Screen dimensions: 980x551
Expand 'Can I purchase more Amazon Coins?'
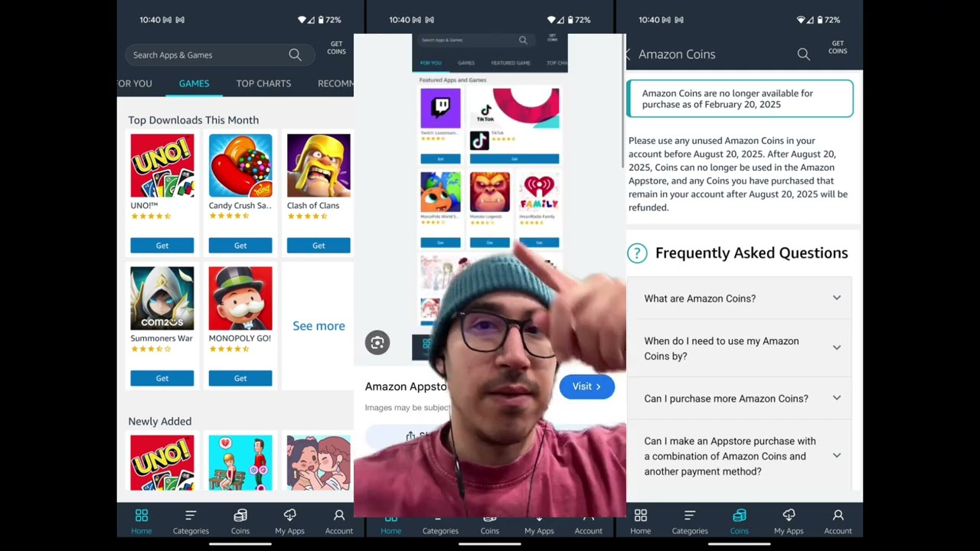[x=740, y=399]
